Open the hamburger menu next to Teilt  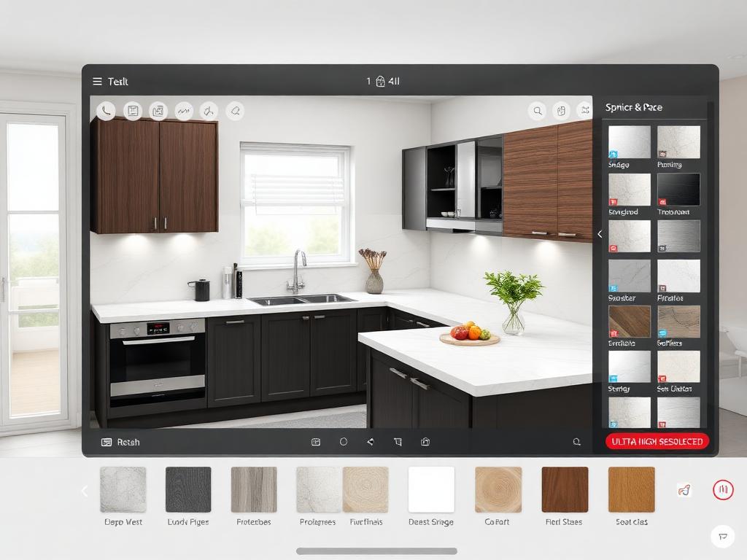tap(97, 82)
